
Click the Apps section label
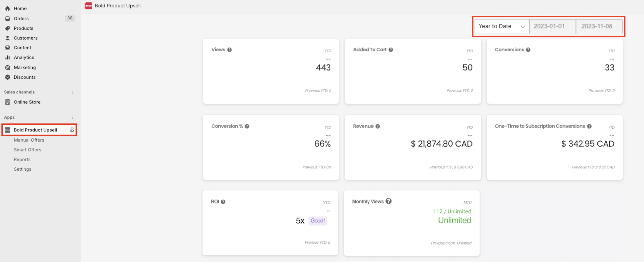(x=9, y=117)
